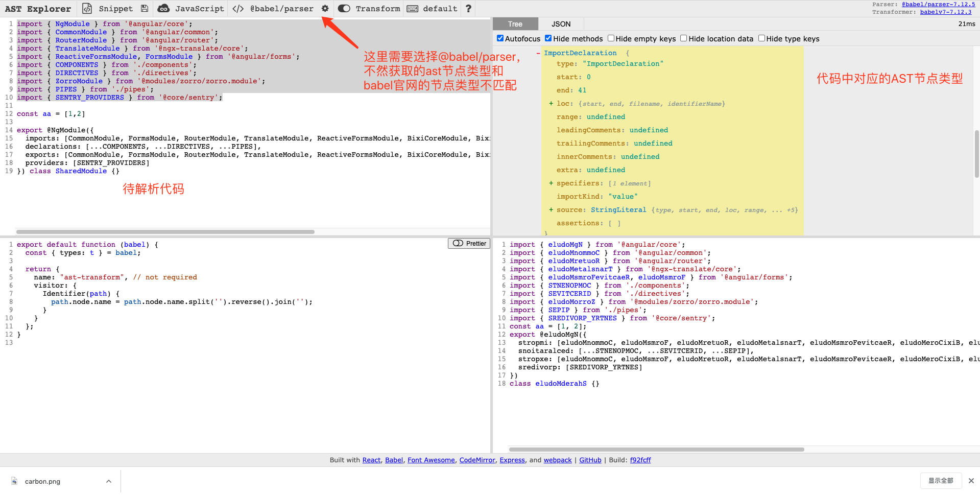The image size is (980, 495).
Task: Click the end: 41 property row
Action: [x=571, y=90]
